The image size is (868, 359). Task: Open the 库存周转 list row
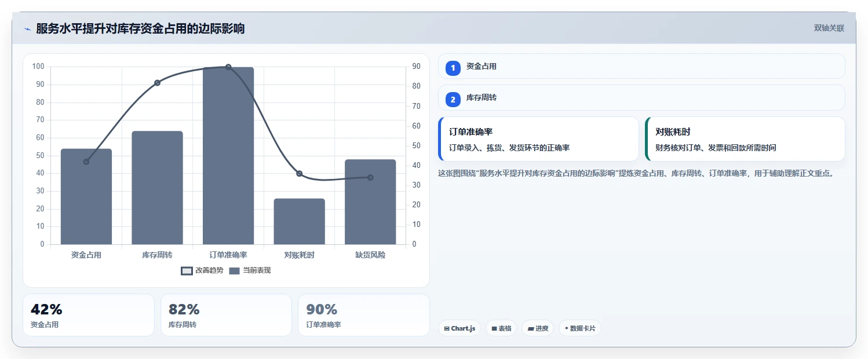[x=641, y=97]
